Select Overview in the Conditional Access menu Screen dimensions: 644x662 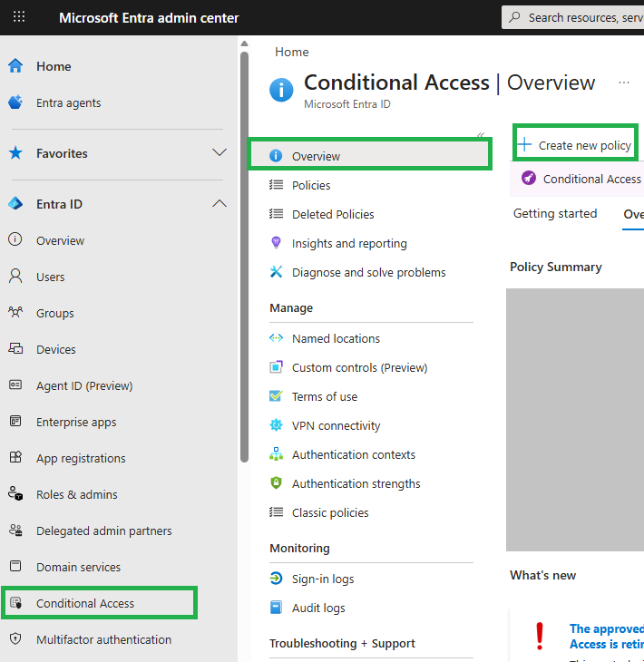[370, 156]
